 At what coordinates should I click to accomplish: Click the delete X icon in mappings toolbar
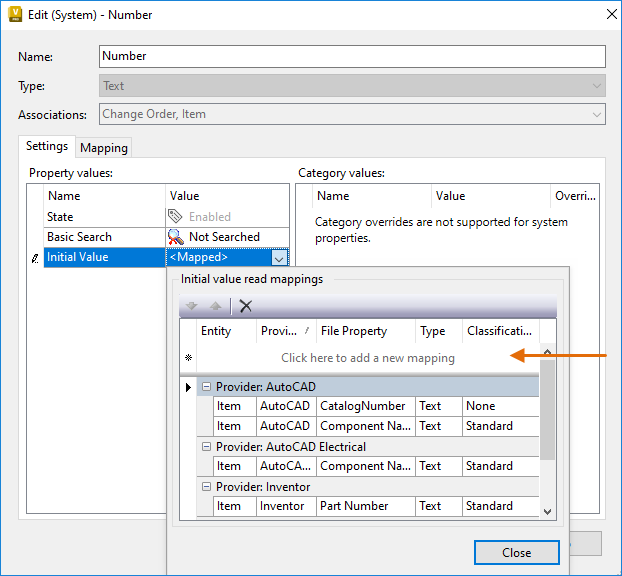pyautogui.click(x=246, y=306)
